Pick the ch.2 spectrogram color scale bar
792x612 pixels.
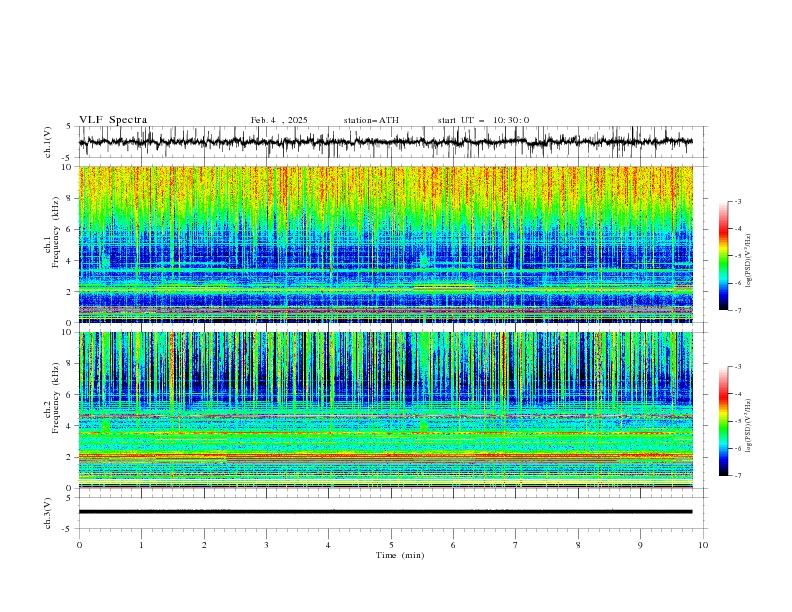pyautogui.click(x=724, y=421)
